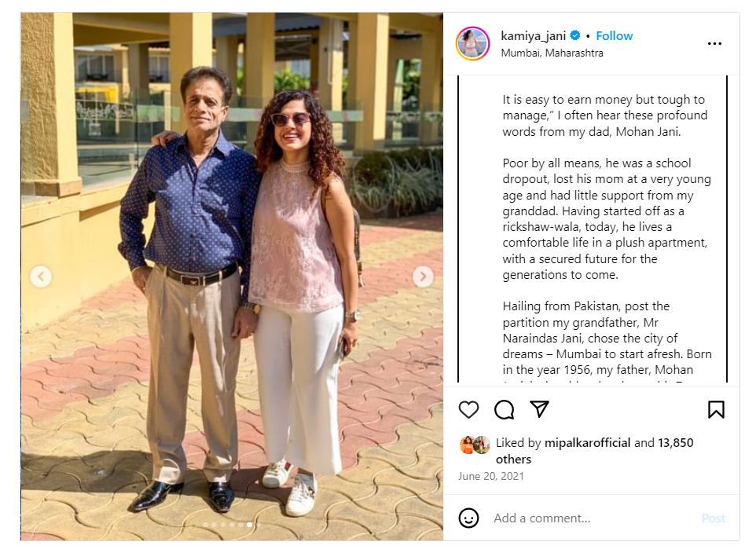Click the liker avatars beside Liked by

coord(475,445)
